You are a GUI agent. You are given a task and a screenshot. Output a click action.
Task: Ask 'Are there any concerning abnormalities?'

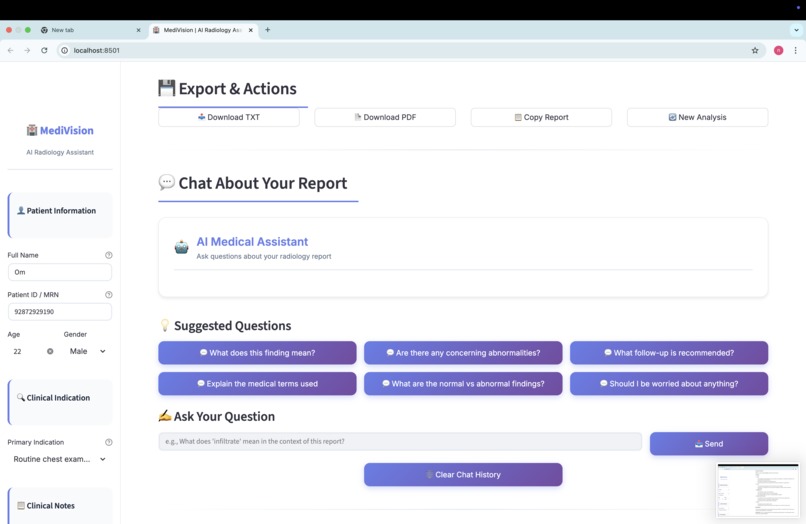pyautogui.click(x=463, y=353)
